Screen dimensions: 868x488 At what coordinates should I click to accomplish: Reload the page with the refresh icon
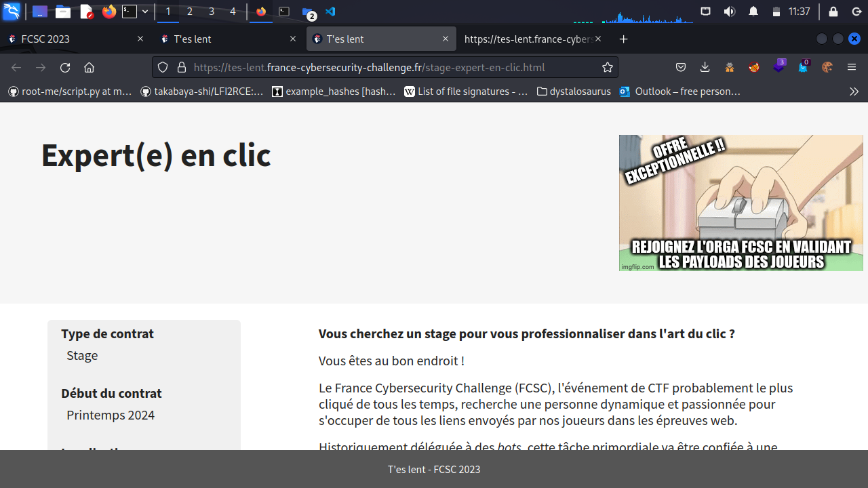point(65,67)
